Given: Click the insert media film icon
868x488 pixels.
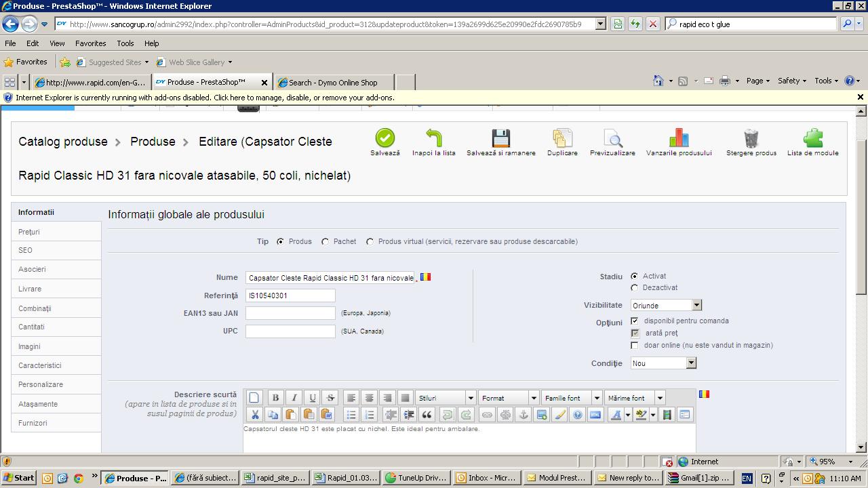Looking at the screenshot, I should coord(667,415).
